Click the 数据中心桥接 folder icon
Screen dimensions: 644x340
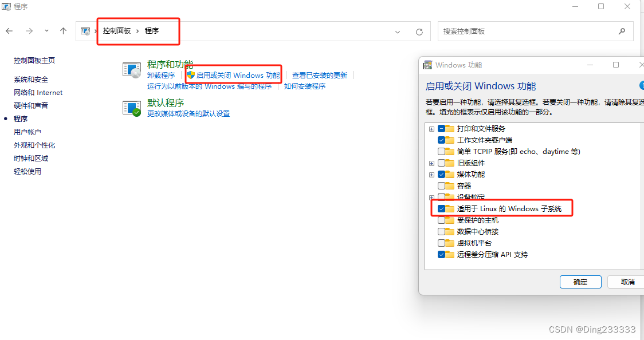(450, 231)
